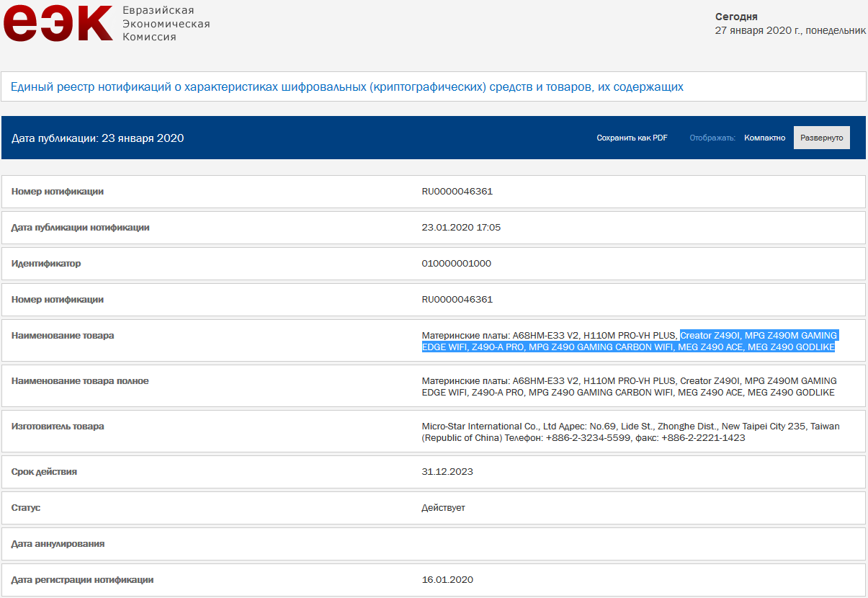Click the status value Действует
This screenshot has width=868, height=598.
coord(443,508)
